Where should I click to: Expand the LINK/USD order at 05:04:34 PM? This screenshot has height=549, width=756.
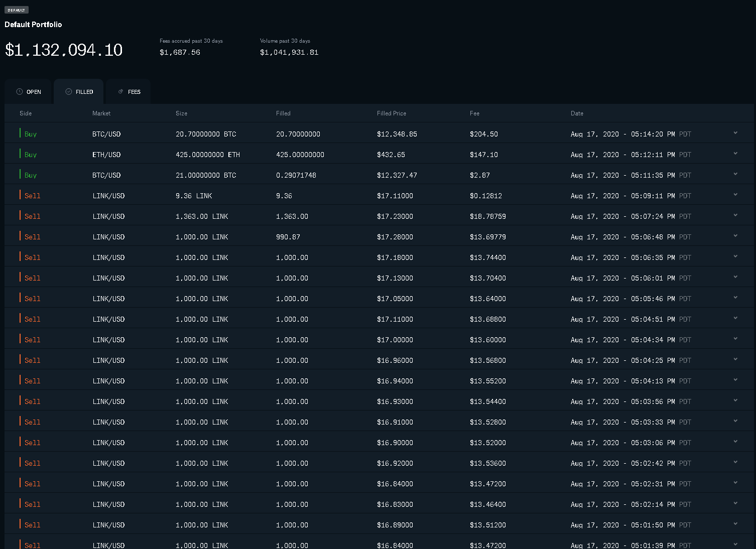coord(735,339)
